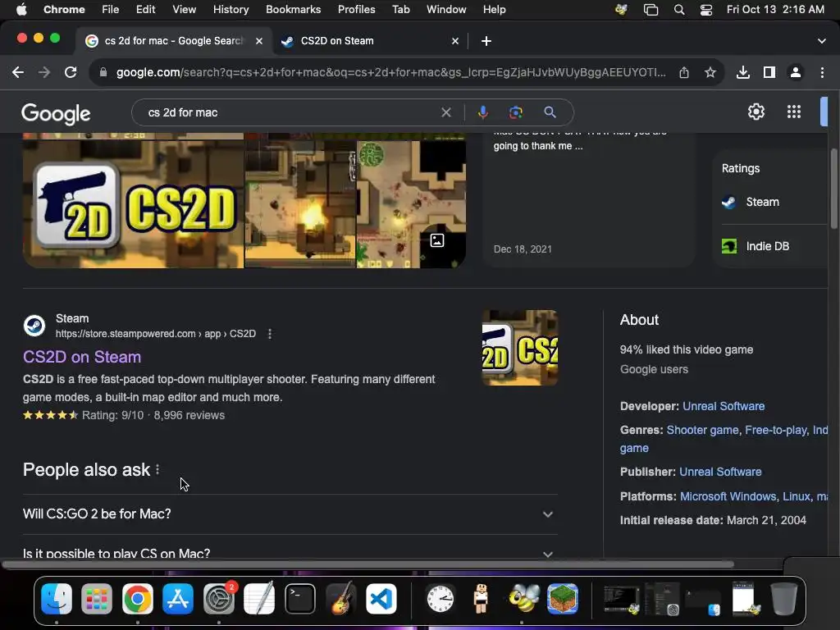840x630 pixels.
Task: Click the Linux platform link
Action: (797, 496)
